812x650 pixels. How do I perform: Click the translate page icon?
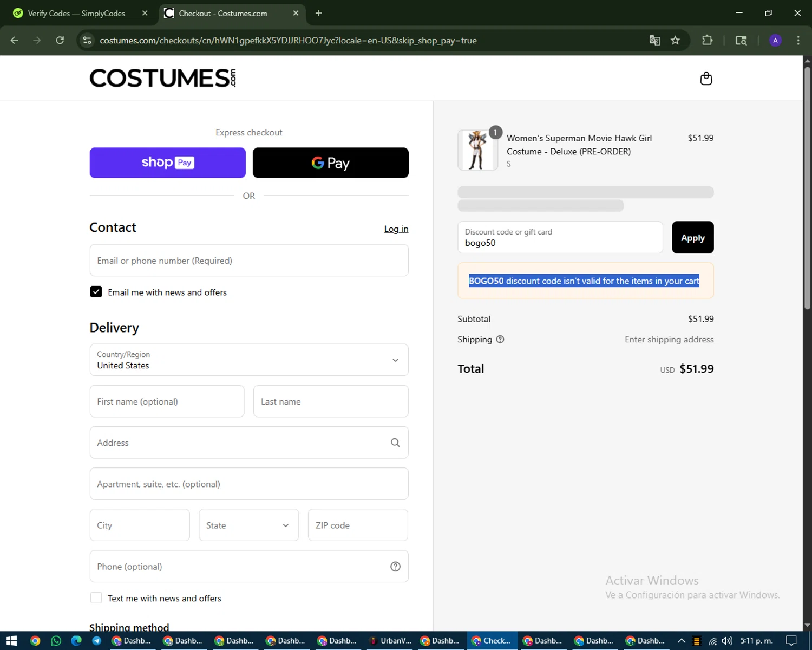654,40
